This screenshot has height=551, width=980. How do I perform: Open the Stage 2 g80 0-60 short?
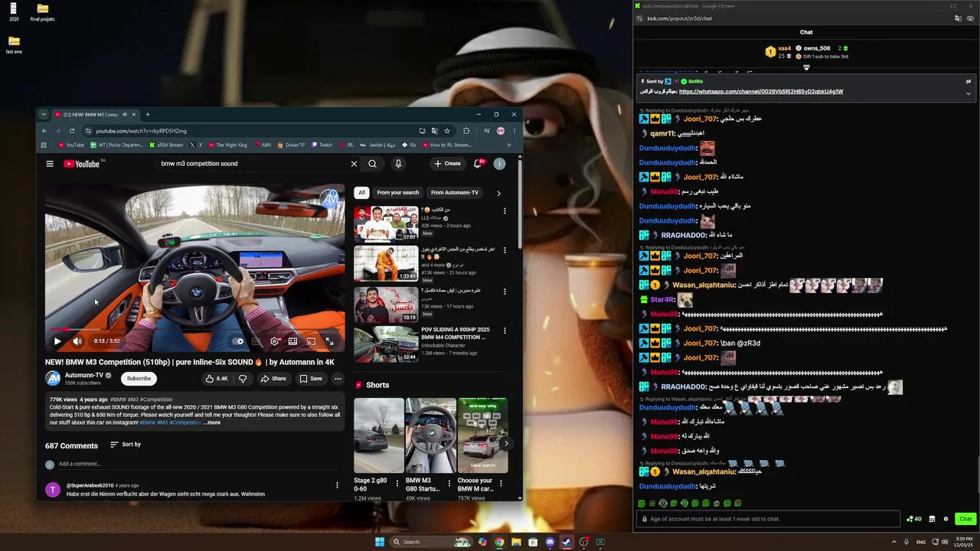click(x=379, y=435)
